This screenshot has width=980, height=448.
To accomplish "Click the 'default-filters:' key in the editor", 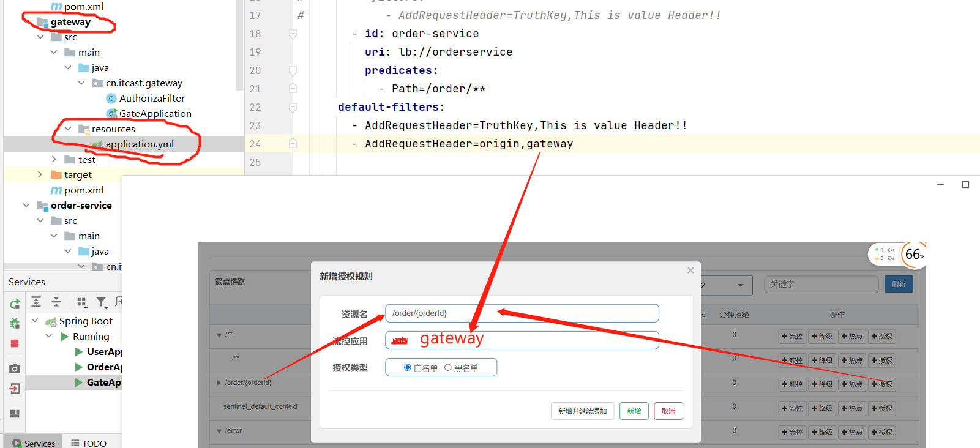I will (x=391, y=107).
